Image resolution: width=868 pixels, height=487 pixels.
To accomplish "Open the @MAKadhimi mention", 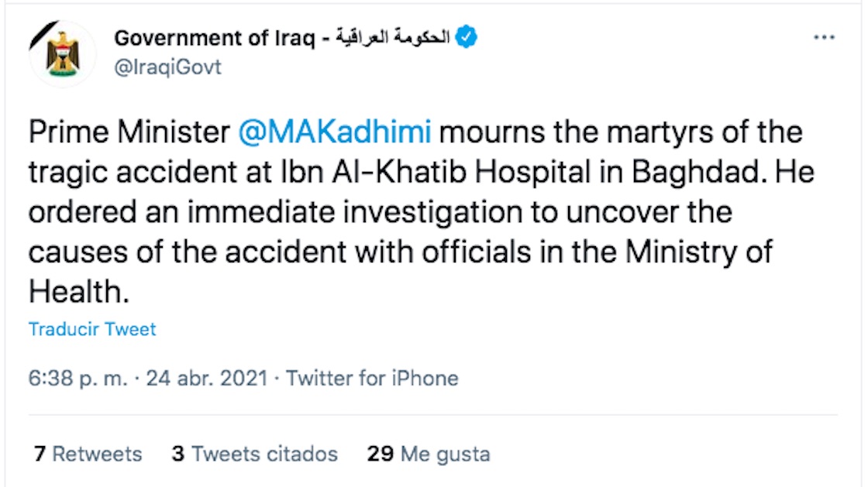I will click(x=335, y=132).
